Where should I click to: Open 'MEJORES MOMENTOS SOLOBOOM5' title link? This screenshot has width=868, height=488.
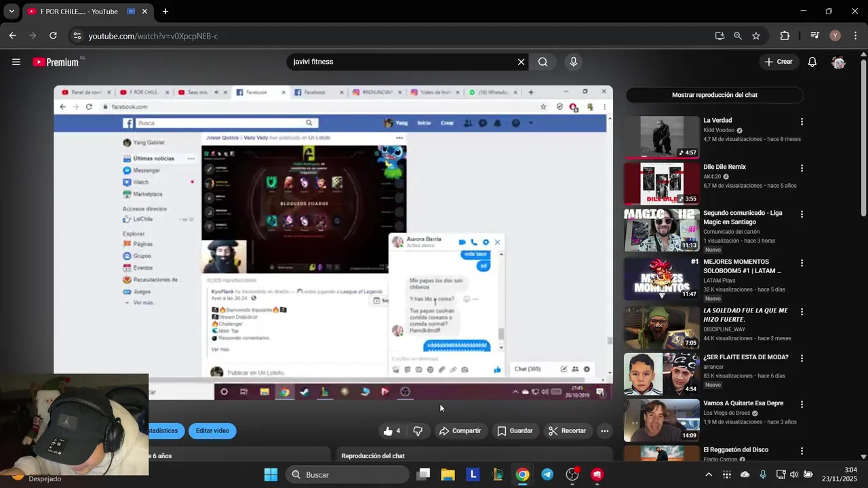743,266
